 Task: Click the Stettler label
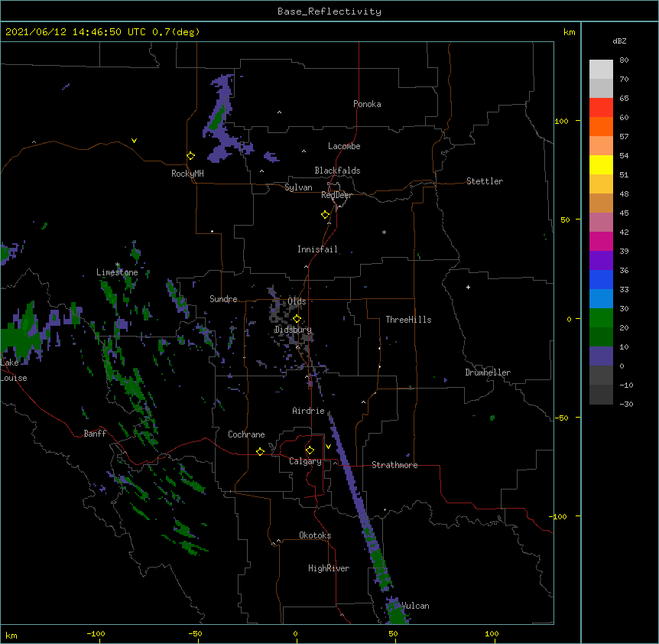point(485,181)
